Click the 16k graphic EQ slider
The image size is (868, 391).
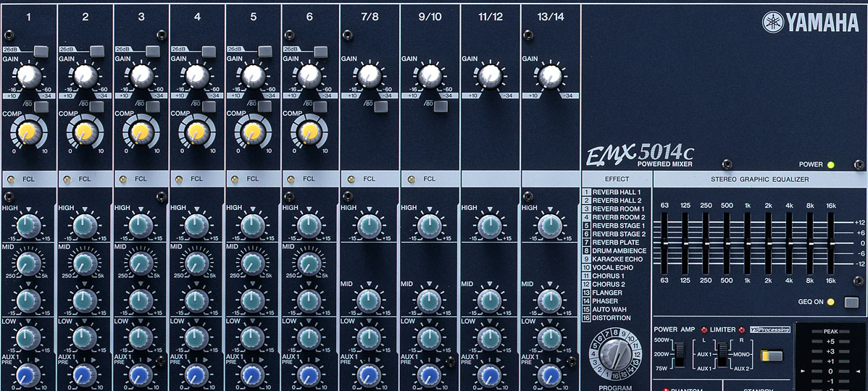(x=830, y=243)
